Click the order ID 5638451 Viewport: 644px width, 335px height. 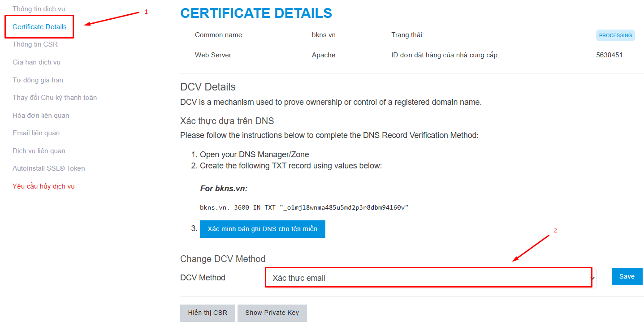coord(609,56)
